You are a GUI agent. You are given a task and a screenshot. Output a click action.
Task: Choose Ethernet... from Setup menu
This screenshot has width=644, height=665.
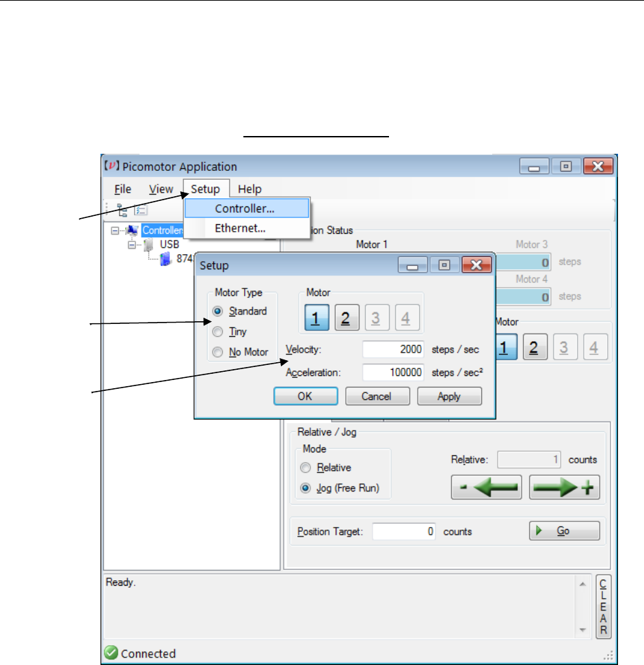pos(247,228)
